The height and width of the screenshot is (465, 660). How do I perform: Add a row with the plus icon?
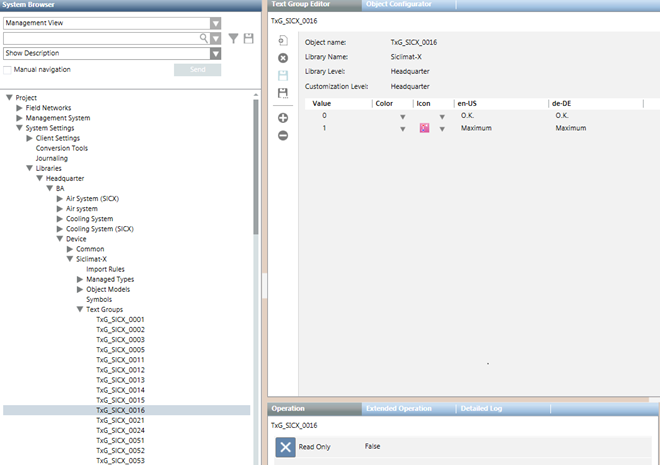pyautogui.click(x=283, y=118)
